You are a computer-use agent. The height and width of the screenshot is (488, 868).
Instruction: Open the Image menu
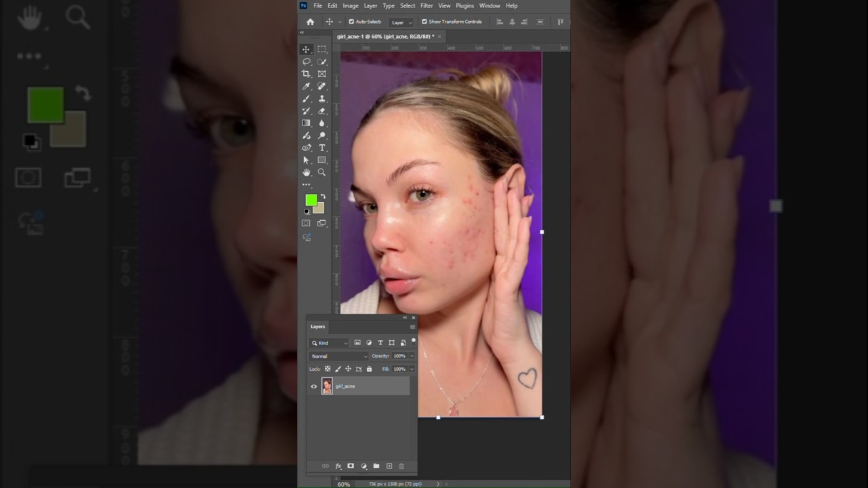pyautogui.click(x=351, y=5)
